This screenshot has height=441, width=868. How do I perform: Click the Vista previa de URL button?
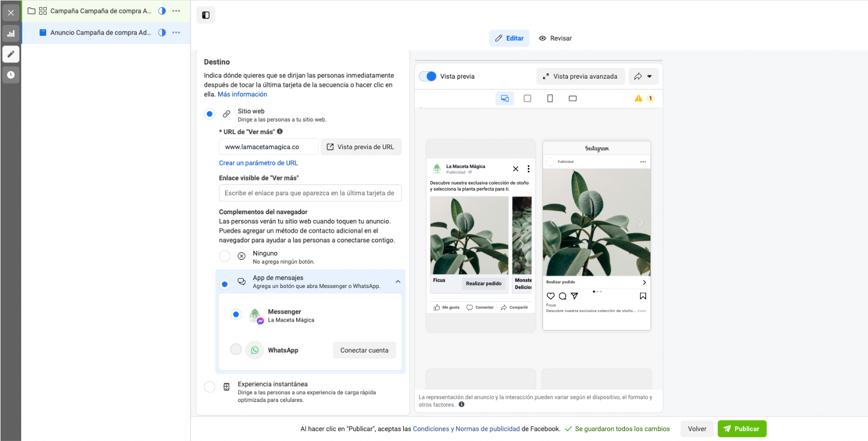point(361,147)
